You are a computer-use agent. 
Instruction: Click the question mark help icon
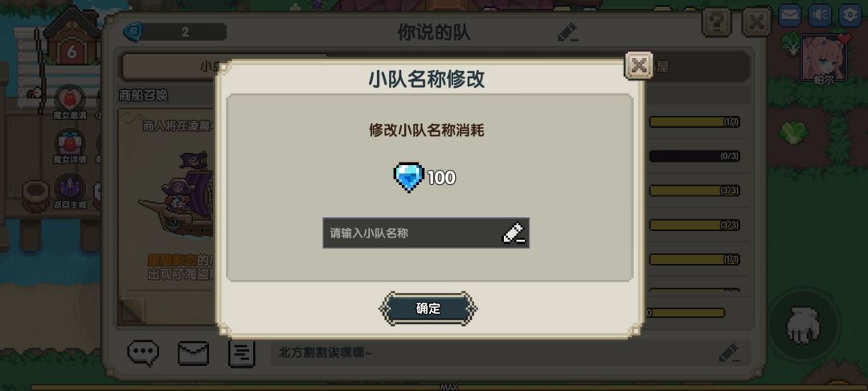point(717,23)
